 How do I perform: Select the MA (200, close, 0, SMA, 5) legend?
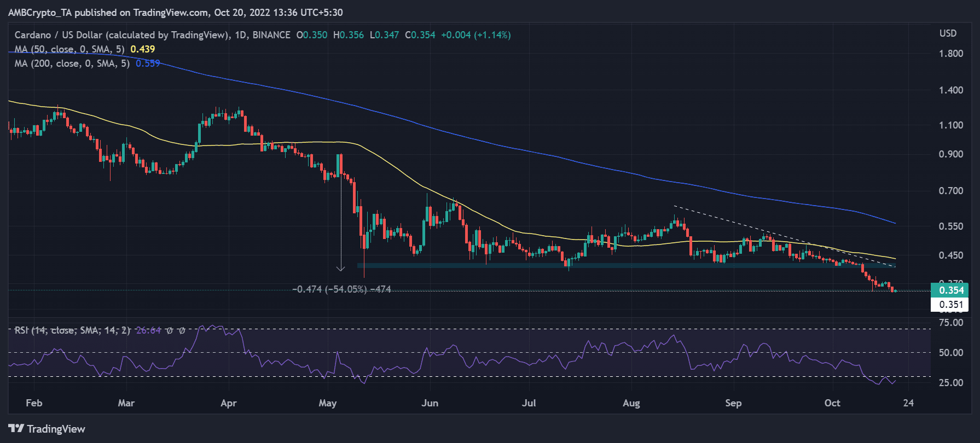tap(72, 63)
